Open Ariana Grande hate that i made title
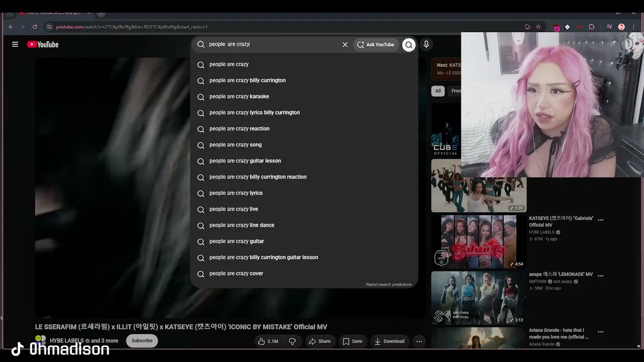The image size is (644, 362). click(558, 334)
